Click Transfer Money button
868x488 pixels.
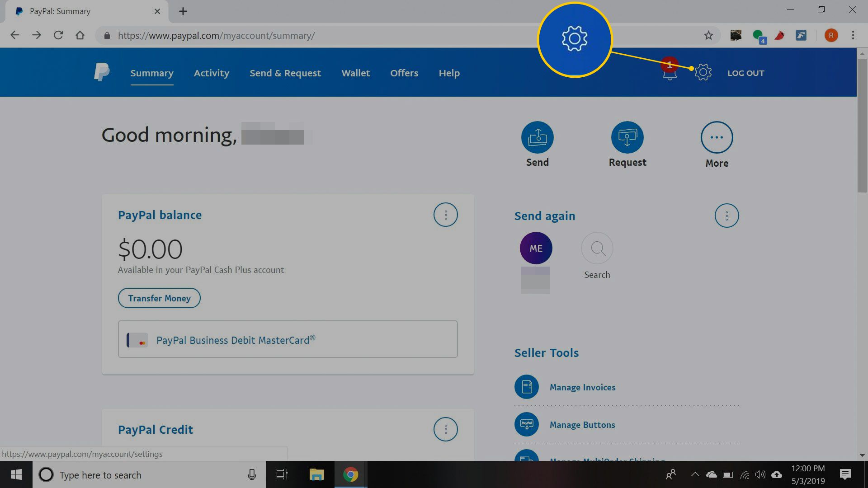tap(159, 298)
